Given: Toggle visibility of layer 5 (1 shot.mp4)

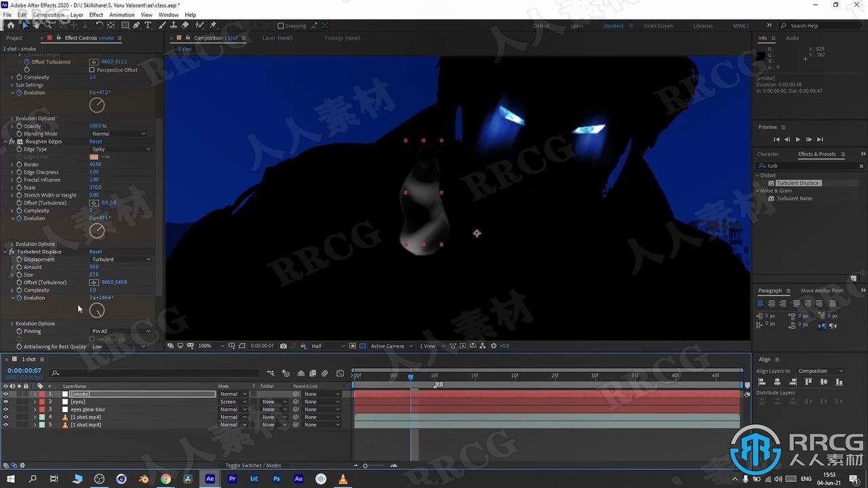Looking at the screenshot, I should coord(5,425).
